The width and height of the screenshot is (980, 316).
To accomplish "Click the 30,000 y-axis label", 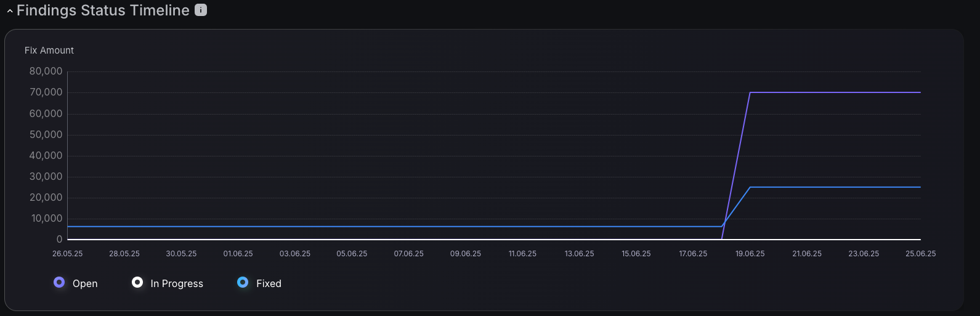I will pos(46,176).
